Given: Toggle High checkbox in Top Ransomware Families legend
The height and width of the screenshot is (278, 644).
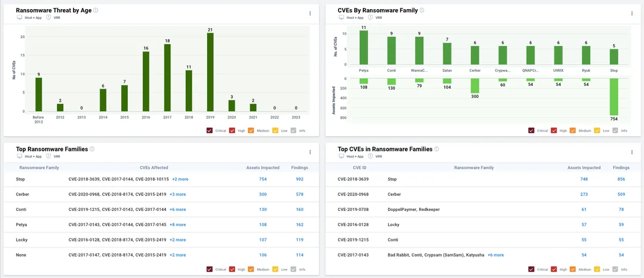Looking at the screenshot, I should 232,269.
